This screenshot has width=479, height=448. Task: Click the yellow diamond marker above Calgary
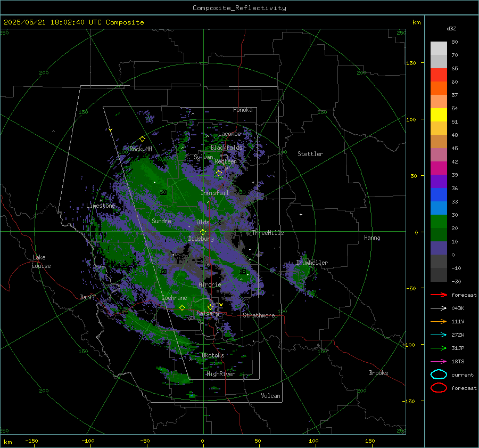210,307
